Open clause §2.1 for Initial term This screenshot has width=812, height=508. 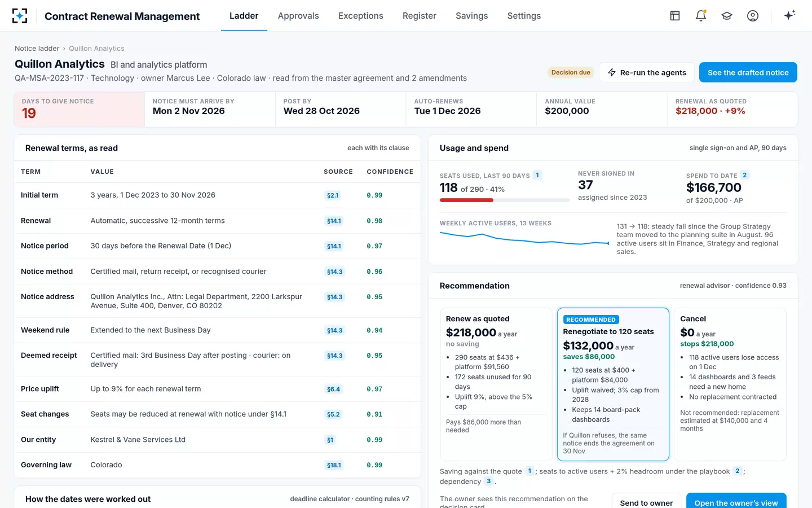[x=333, y=195]
